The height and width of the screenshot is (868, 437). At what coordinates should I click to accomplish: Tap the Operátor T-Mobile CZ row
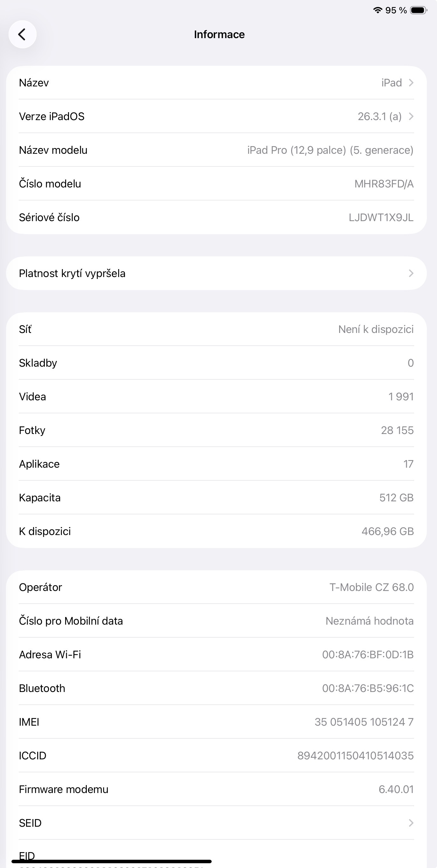pos(216,587)
